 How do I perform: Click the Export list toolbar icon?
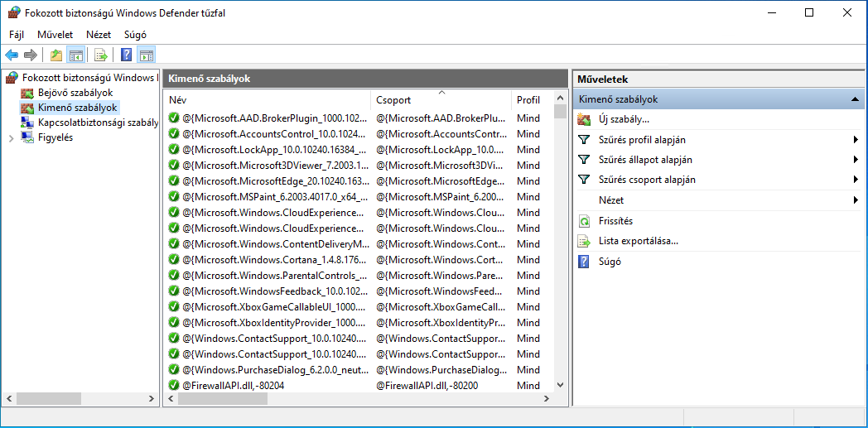point(100,55)
